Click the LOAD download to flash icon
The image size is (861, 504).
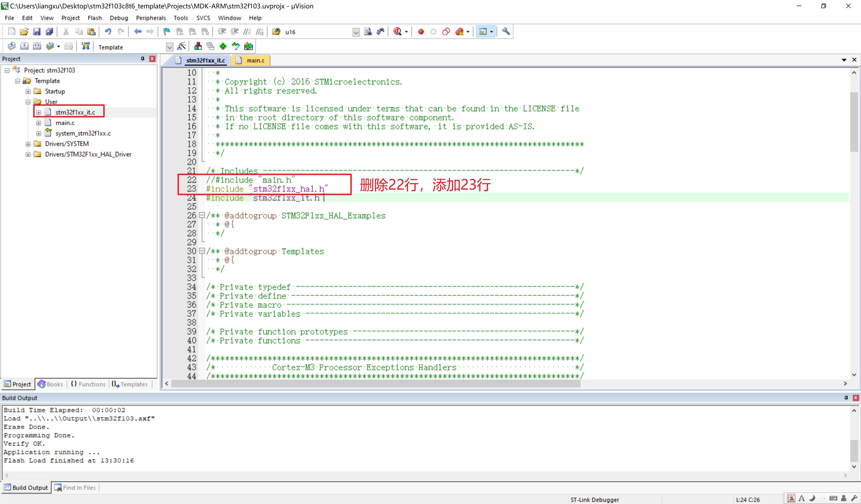86,46
